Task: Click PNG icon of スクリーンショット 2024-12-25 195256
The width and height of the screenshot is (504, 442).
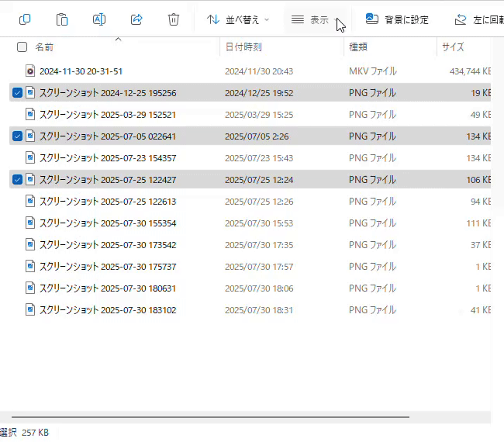Action: pos(30,93)
